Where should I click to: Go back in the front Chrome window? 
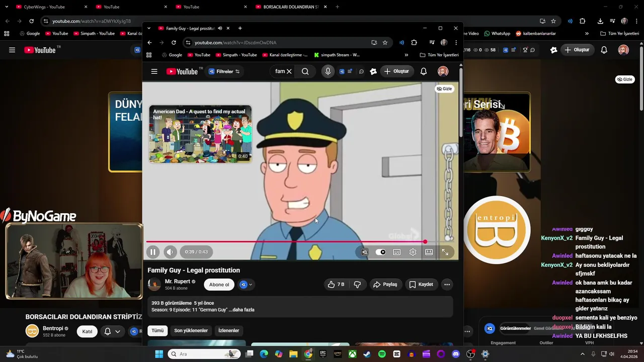(x=149, y=43)
